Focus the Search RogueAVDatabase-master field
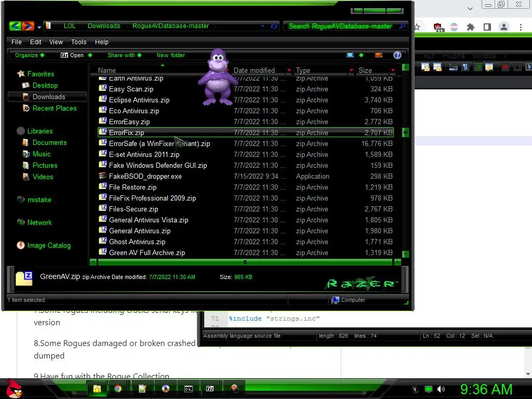 (340, 26)
